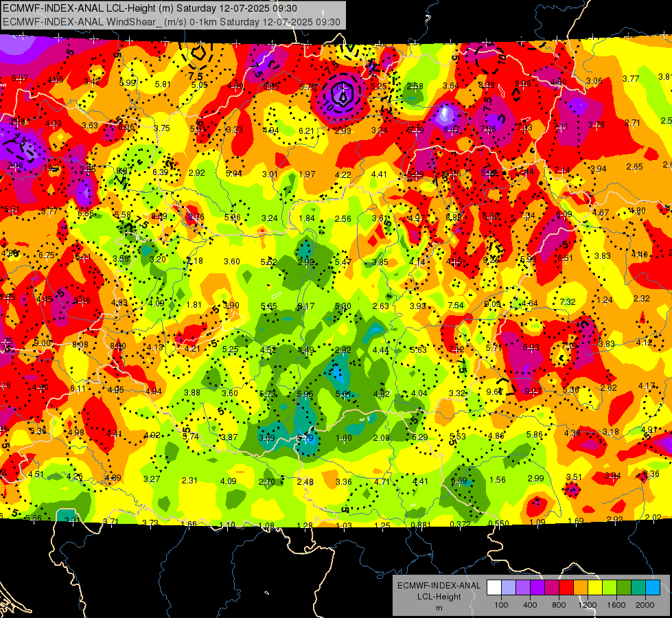Image resolution: width=672 pixels, height=618 pixels.
Task: Click the 6.51 wind shear value
Action: pyautogui.click(x=565, y=257)
